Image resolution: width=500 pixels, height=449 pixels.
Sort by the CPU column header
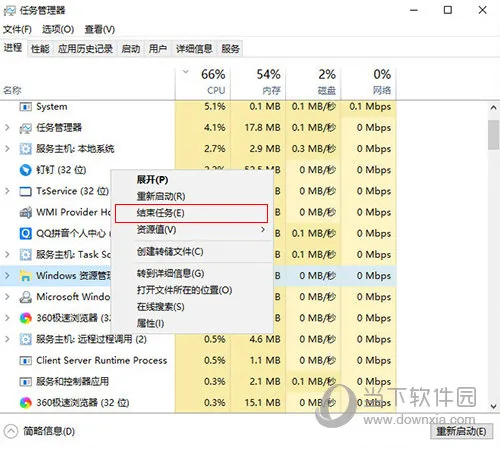[x=203, y=82]
